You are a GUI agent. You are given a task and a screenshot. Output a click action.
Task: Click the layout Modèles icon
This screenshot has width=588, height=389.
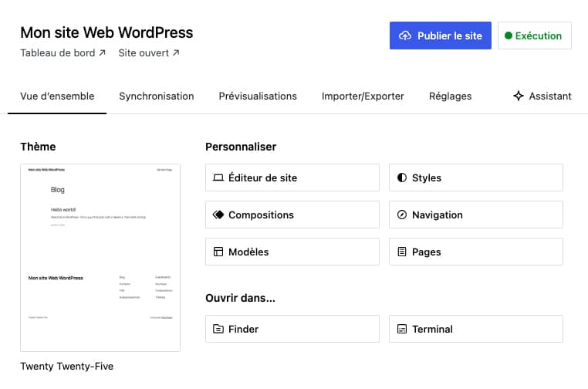(218, 252)
